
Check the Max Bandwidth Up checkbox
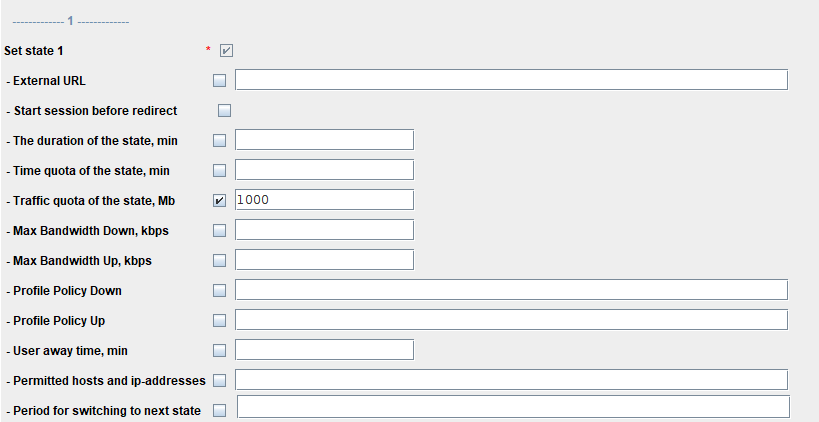click(x=220, y=261)
